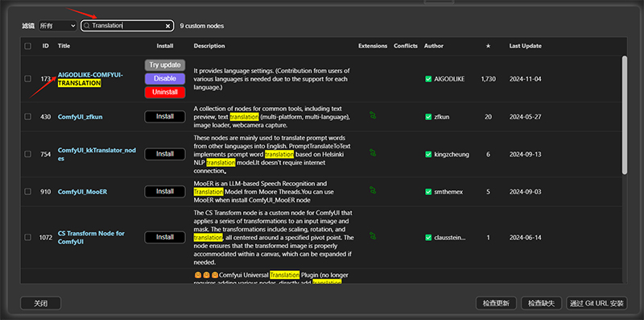Install the ComfyUI_kkTranslator_nodes package
The image size is (644, 320).
click(165, 154)
